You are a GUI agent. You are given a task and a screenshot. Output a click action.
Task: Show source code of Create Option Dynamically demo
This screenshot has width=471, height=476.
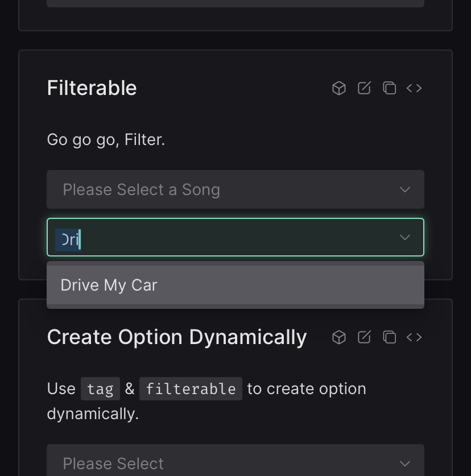pyautogui.click(x=414, y=337)
